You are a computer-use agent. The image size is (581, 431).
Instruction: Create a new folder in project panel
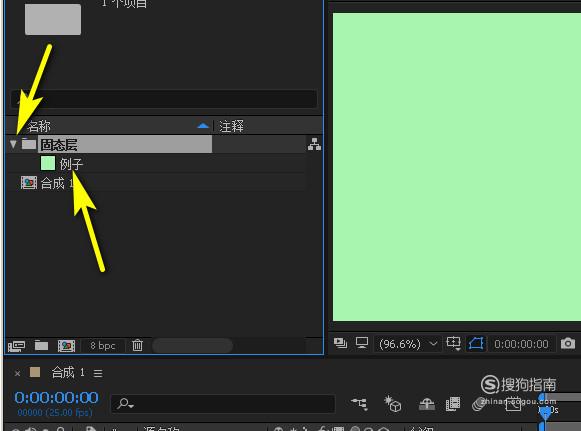42,345
